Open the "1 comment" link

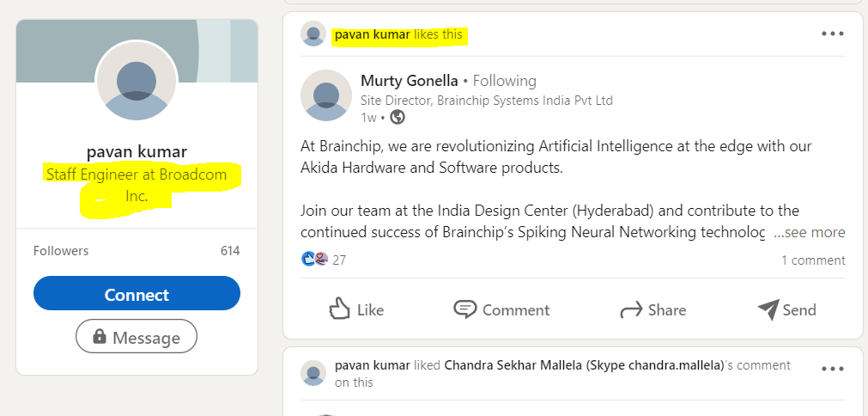[813, 260]
